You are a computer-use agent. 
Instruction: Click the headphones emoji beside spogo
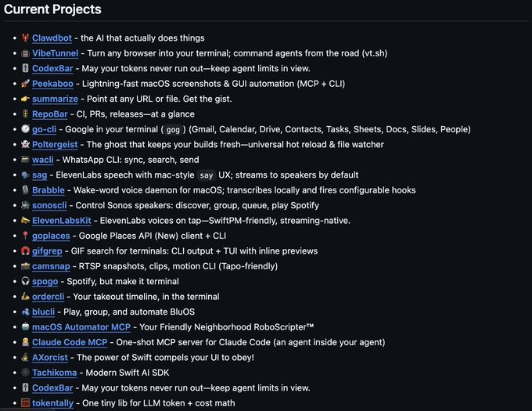26,281
